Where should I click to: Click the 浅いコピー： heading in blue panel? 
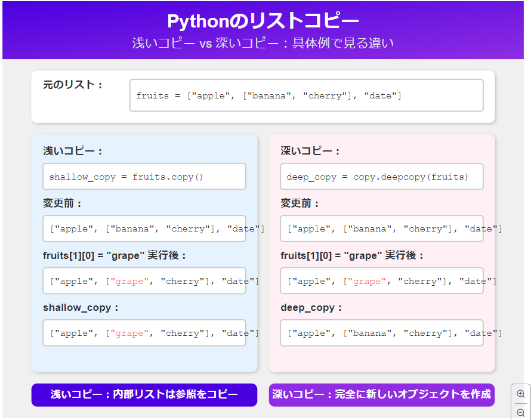click(x=73, y=151)
